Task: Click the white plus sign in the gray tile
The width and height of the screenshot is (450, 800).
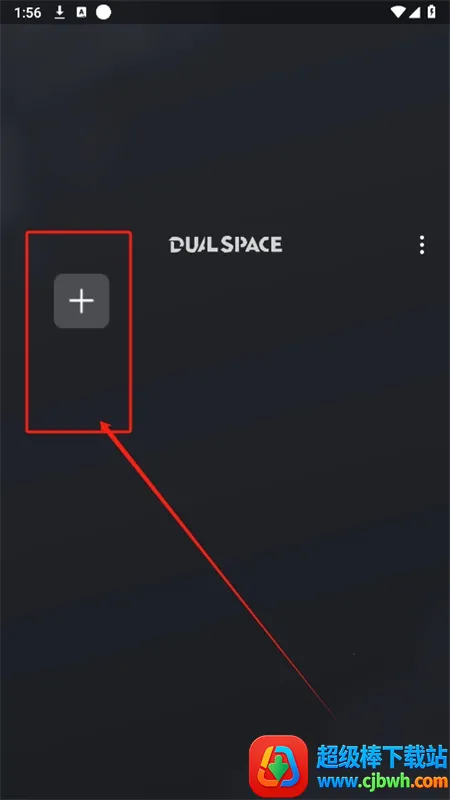Action: point(82,301)
